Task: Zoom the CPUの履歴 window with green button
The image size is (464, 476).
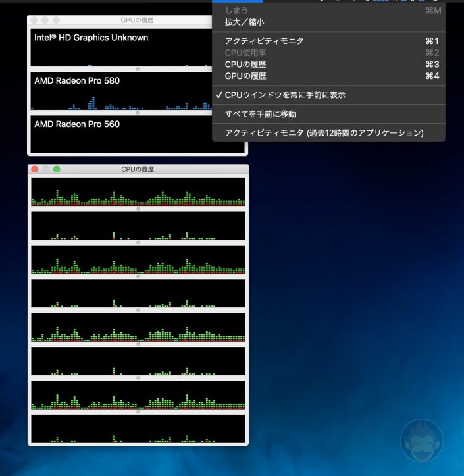Action: (x=57, y=169)
